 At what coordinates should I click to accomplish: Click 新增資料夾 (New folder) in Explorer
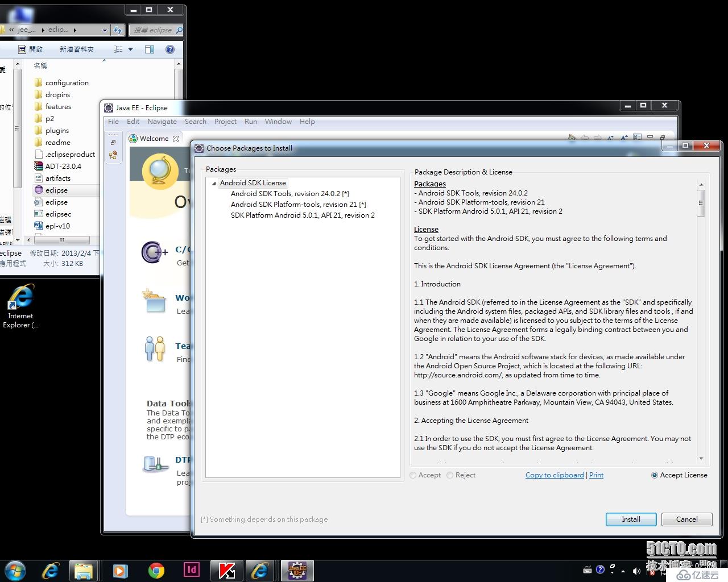tap(77, 49)
